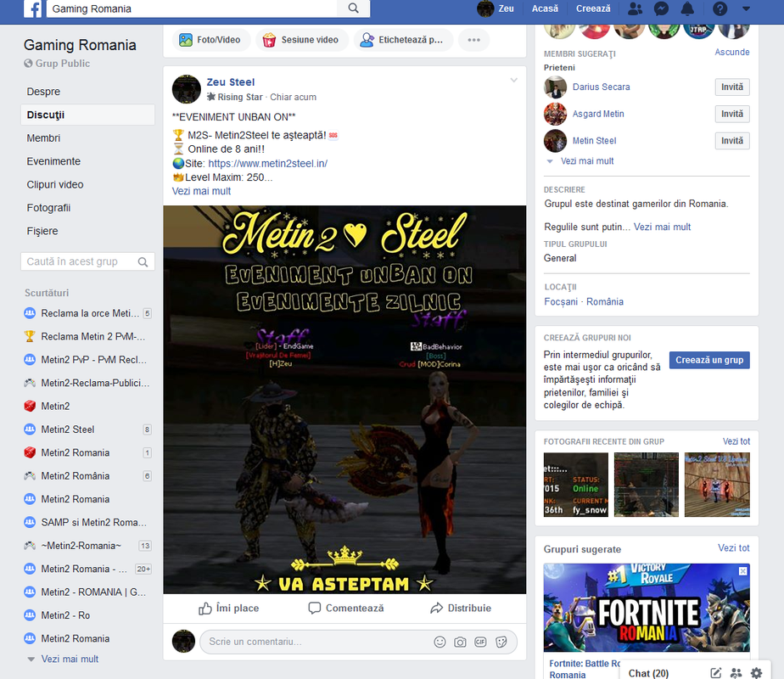The width and height of the screenshot is (784, 679).
Task: Open the Chat (20) tab
Action: coord(648,674)
